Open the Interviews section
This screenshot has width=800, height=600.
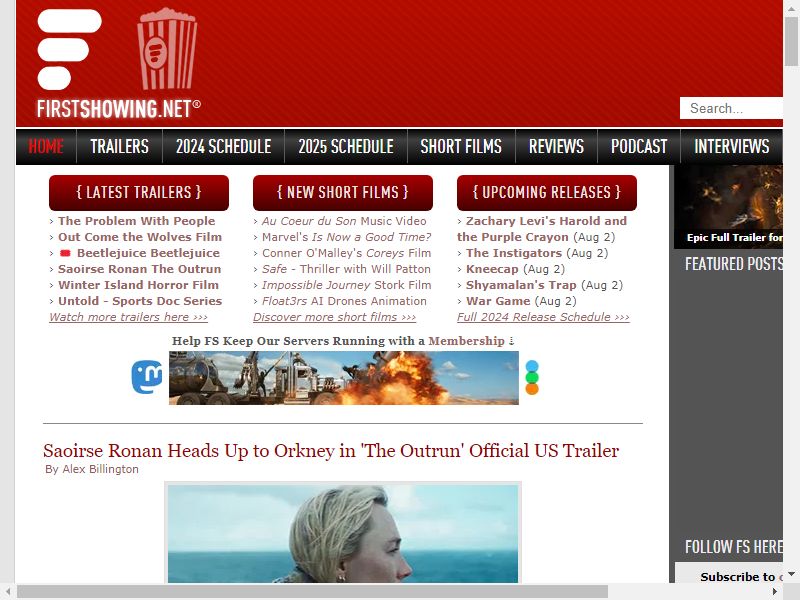(x=732, y=146)
